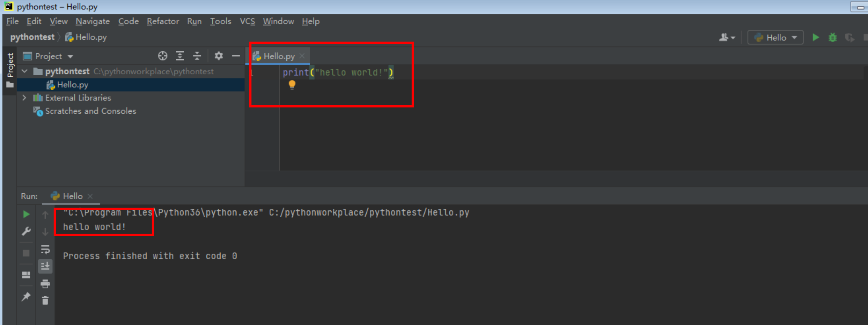Click the Down the Stack Trace arrow
This screenshot has width=868, height=325.
[45, 232]
